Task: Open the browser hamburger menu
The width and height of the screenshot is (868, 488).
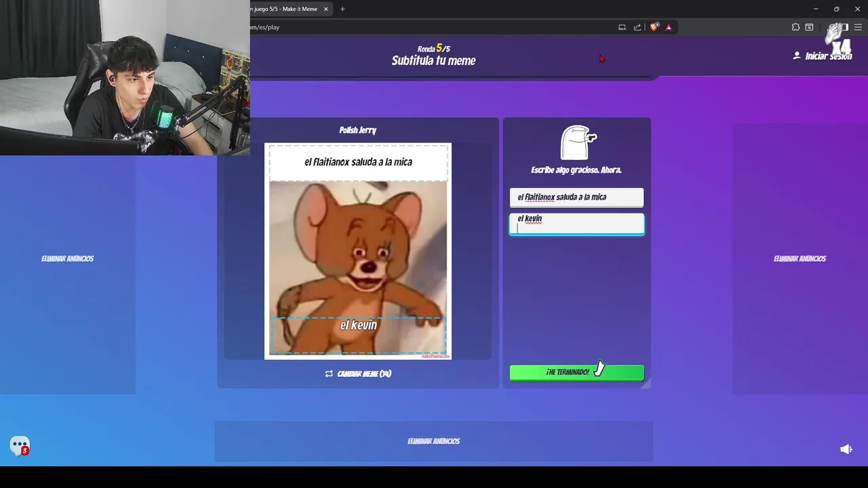Action: pos(858,27)
